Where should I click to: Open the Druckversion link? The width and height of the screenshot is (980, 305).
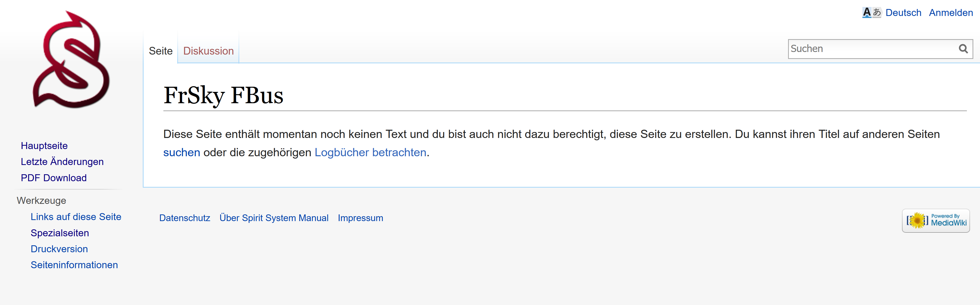click(59, 249)
